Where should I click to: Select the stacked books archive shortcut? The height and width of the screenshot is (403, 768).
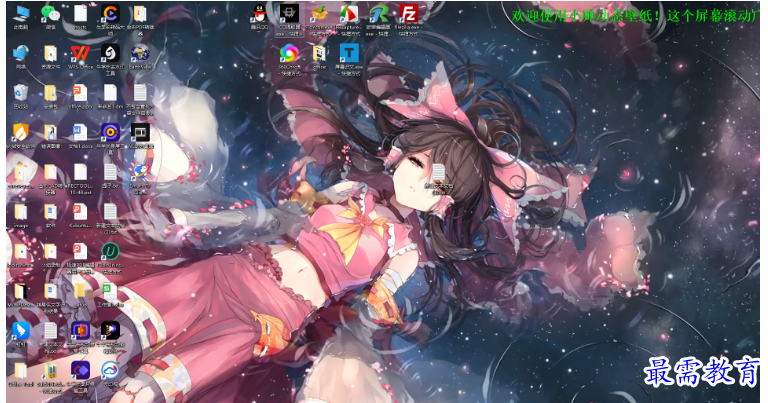point(50,371)
